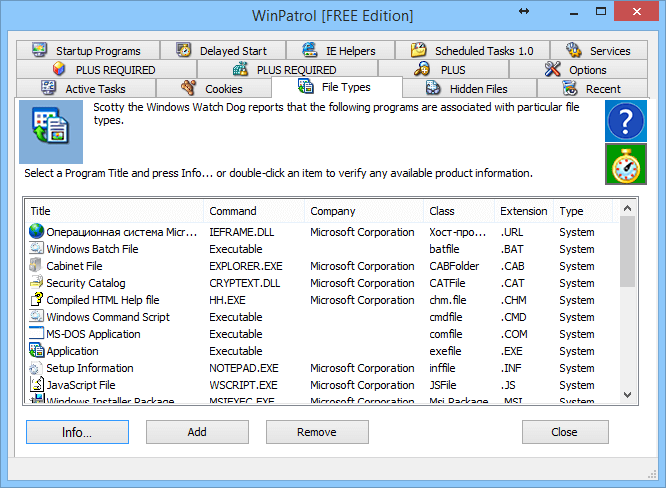666x488 pixels.
Task: Click the Active Tasks tab icon
Action: point(48,87)
